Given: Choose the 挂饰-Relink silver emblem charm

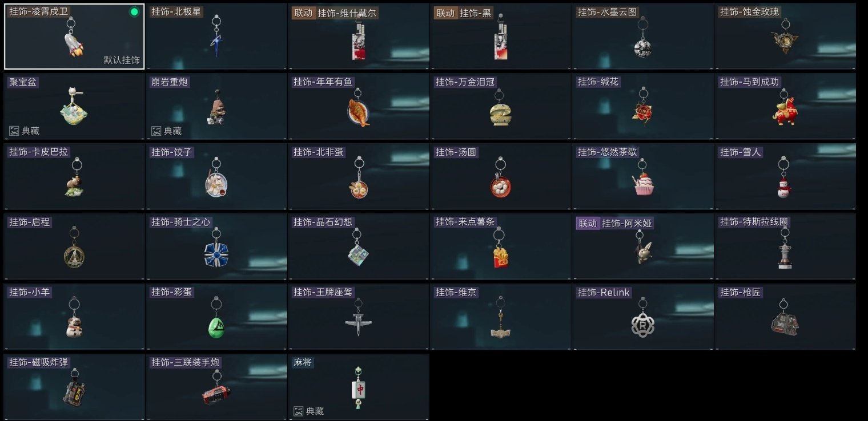Looking at the screenshot, I should click(x=643, y=317).
